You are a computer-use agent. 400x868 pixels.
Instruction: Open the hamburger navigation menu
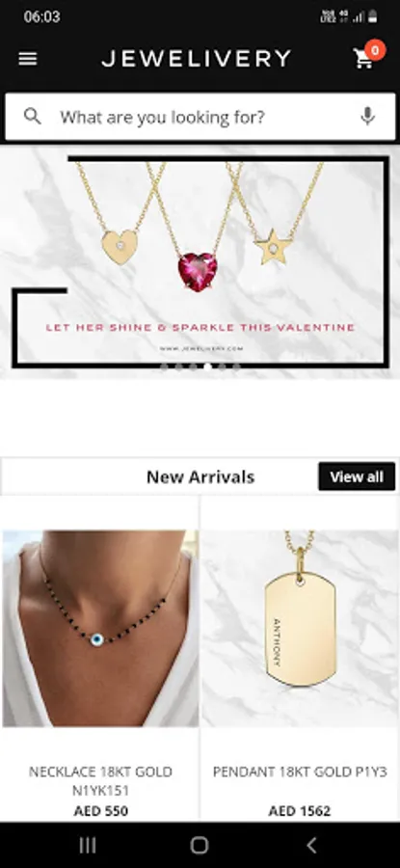point(28,59)
